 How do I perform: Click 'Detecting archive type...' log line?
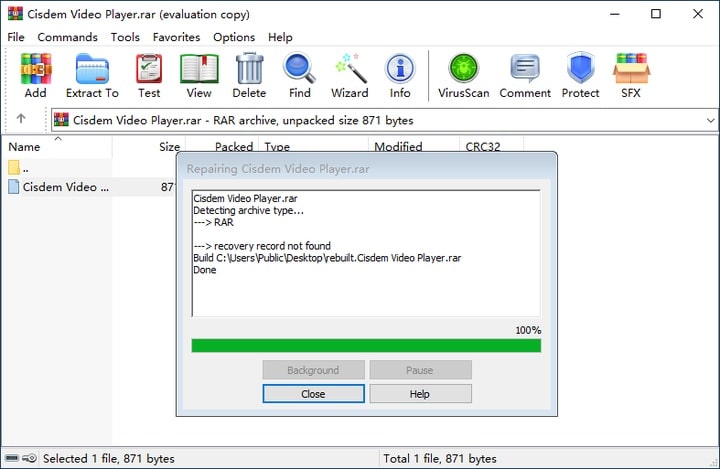(248, 210)
